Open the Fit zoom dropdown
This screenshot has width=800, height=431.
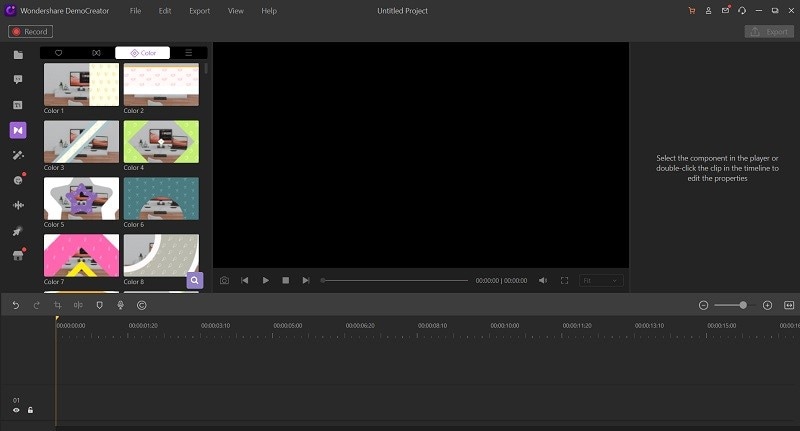click(601, 281)
